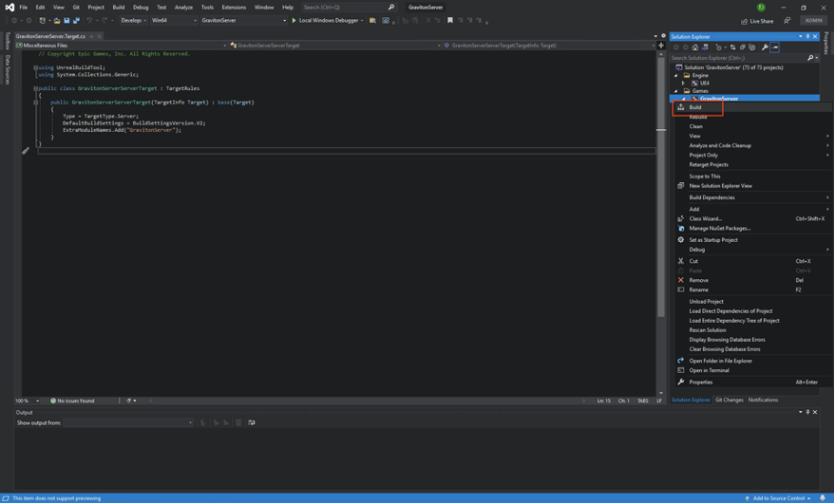Choose Clean from the context menu

click(x=752, y=126)
